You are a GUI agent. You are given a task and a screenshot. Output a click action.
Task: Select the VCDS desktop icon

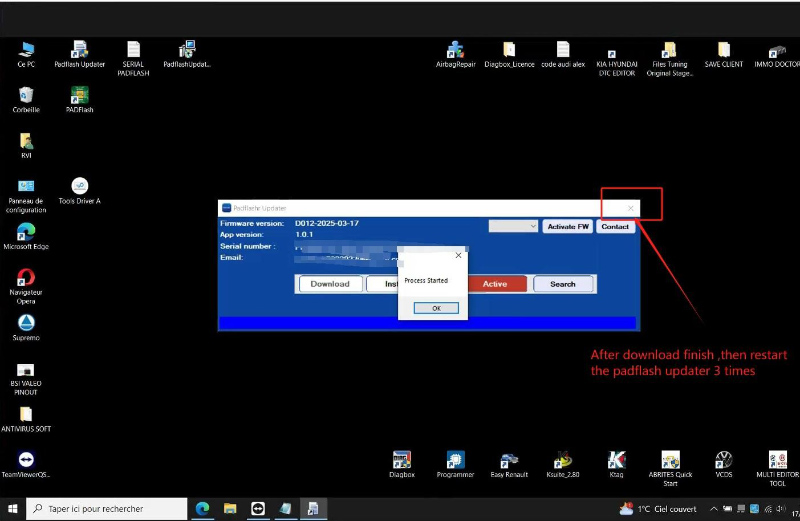(x=723, y=461)
